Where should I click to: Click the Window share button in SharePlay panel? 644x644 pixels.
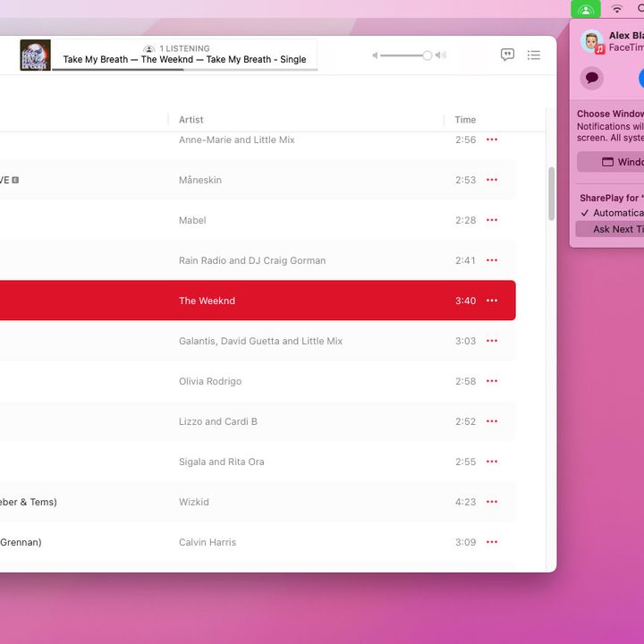(x=611, y=162)
